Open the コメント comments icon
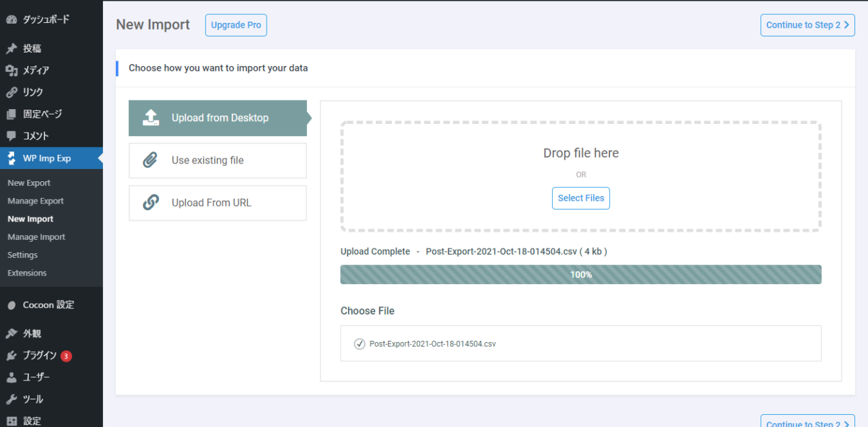The image size is (868, 427). [11, 135]
